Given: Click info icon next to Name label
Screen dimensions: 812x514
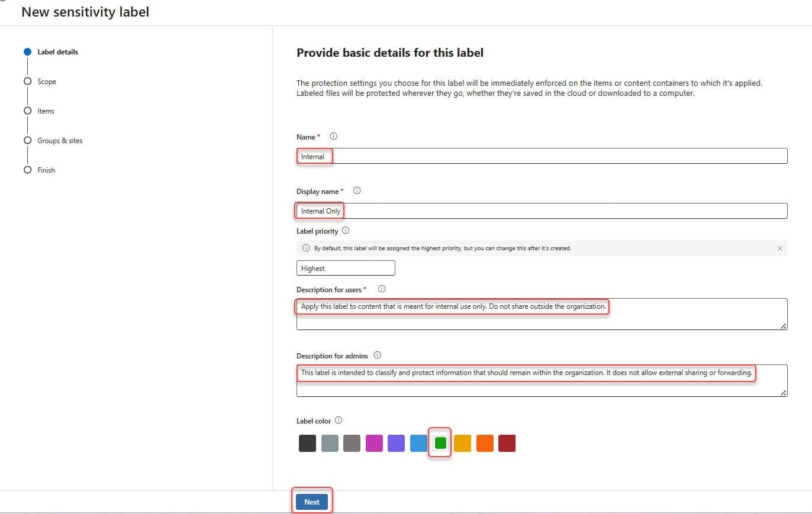Looking at the screenshot, I should point(333,137).
